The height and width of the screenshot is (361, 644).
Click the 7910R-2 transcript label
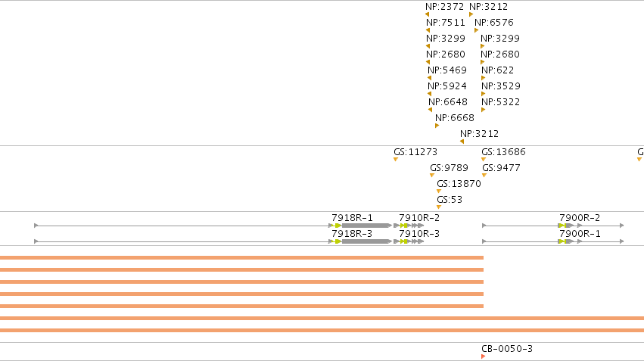tap(419, 218)
